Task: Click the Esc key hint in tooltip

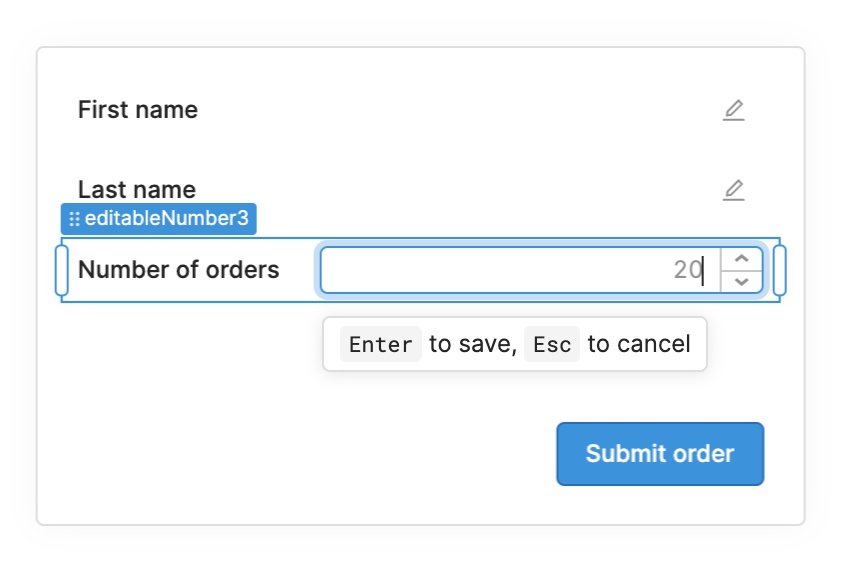Action: (x=552, y=345)
